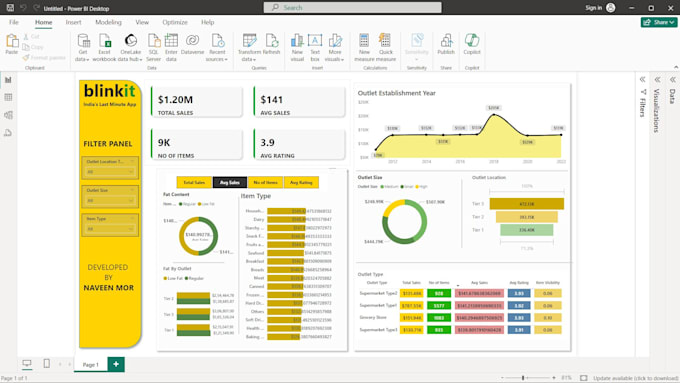This screenshot has height=383, width=680.
Task: Save the report file
Action: tap(10, 8)
